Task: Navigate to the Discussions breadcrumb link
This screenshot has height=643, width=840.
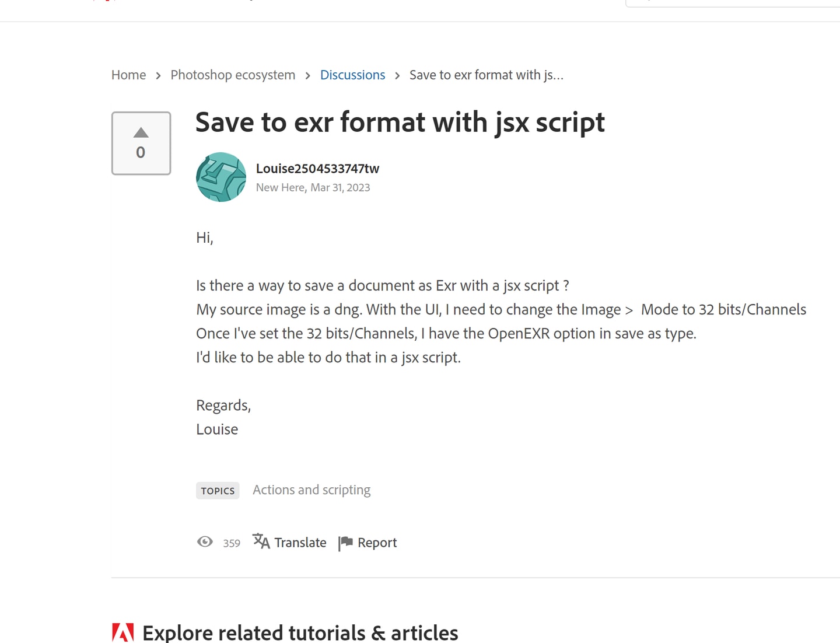Action: 353,75
